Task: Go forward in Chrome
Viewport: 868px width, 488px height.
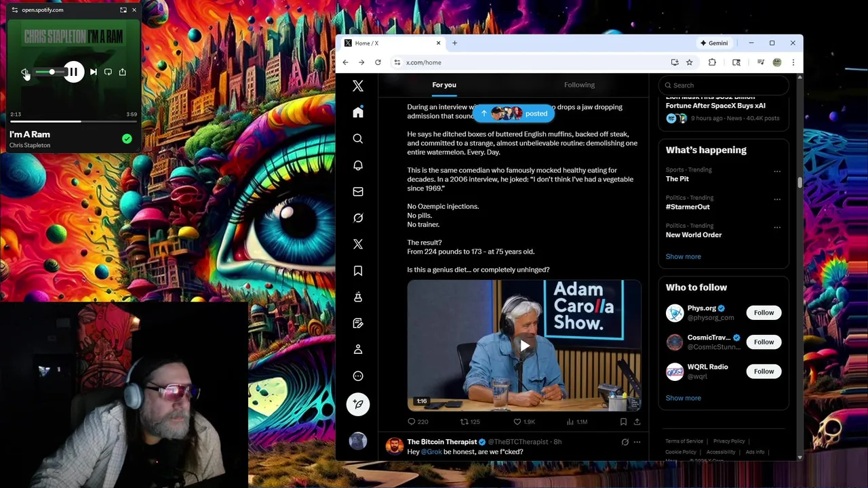Action: pos(361,62)
